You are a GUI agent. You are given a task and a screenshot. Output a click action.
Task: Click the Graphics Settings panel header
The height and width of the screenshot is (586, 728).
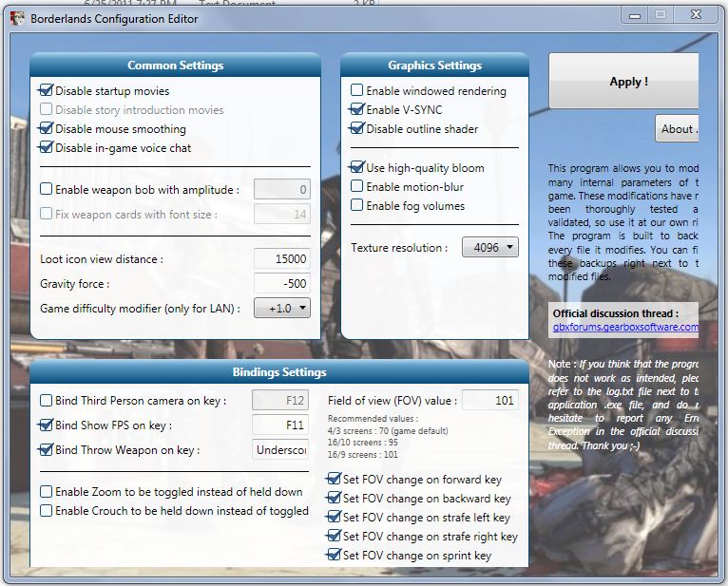tap(434, 65)
